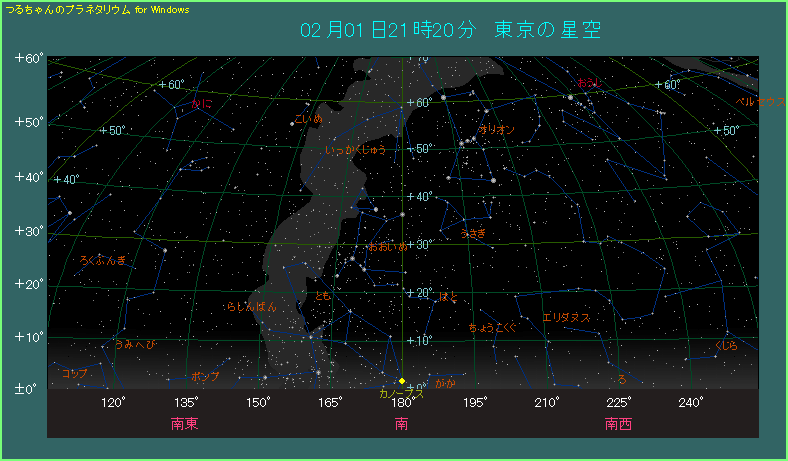Click the ちょうこくぐ constellation label

[492, 327]
